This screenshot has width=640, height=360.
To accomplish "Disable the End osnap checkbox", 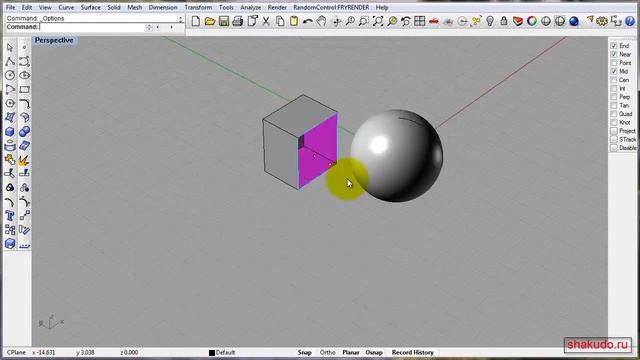I will click(613, 46).
